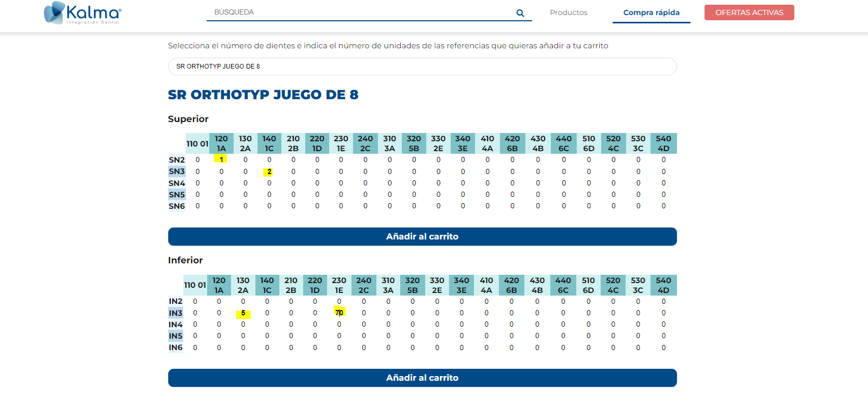Select SN4 quantity cell under 540 4D

pos(663,183)
